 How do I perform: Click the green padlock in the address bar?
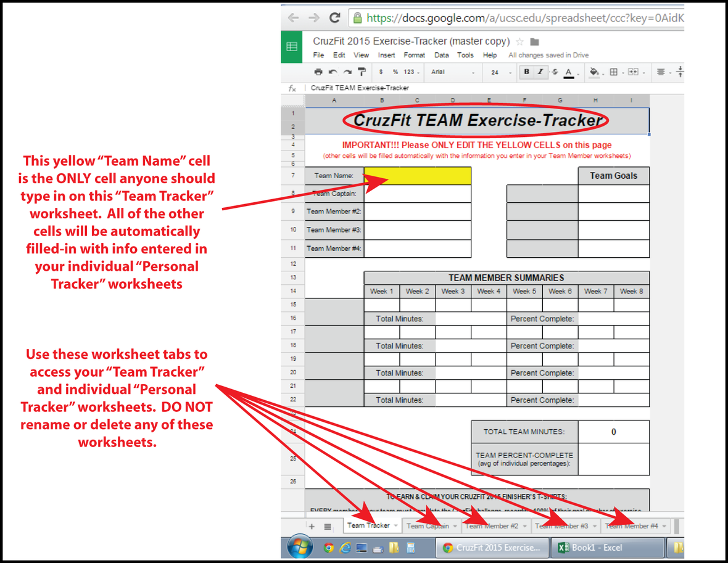point(357,18)
